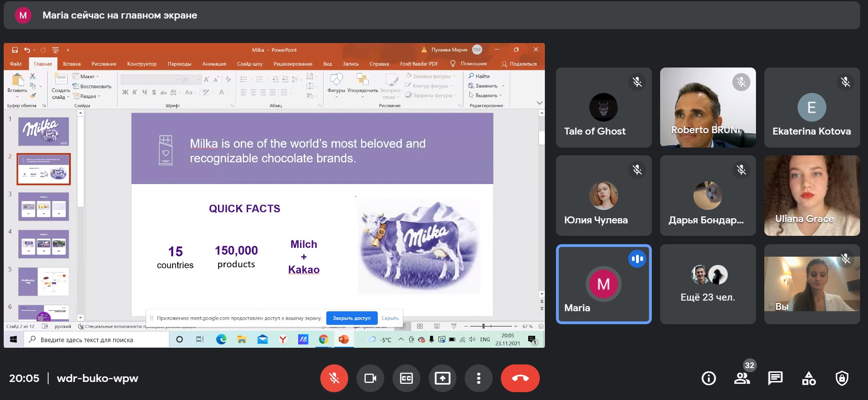Open Yandex browser from taskbar

(x=283, y=339)
